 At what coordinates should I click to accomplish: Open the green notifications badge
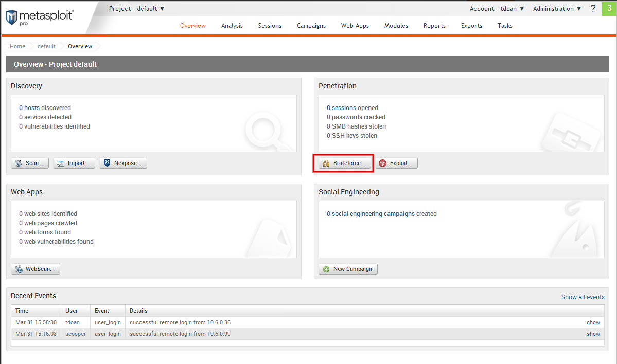[609, 9]
